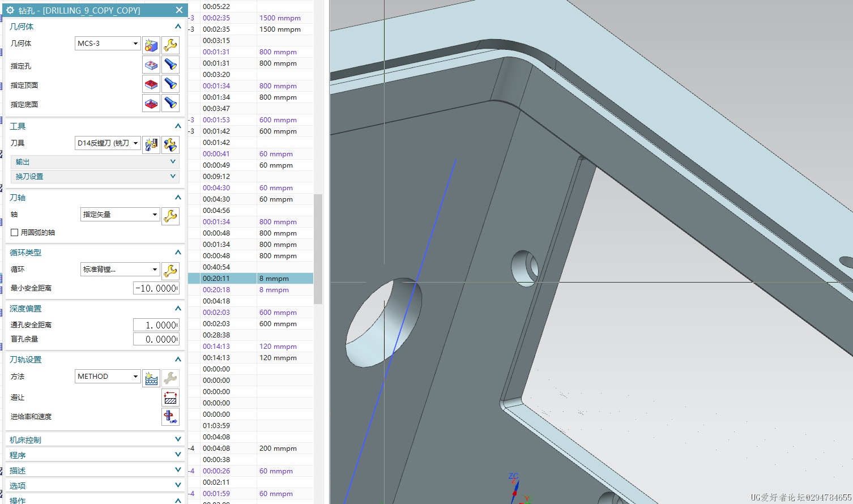Select row with time 01:03:59

[250, 426]
